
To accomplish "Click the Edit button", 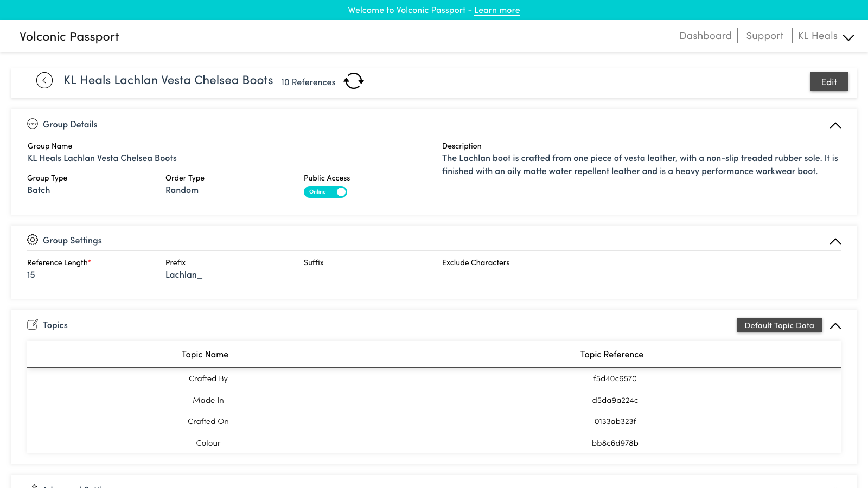I will pyautogui.click(x=829, y=81).
